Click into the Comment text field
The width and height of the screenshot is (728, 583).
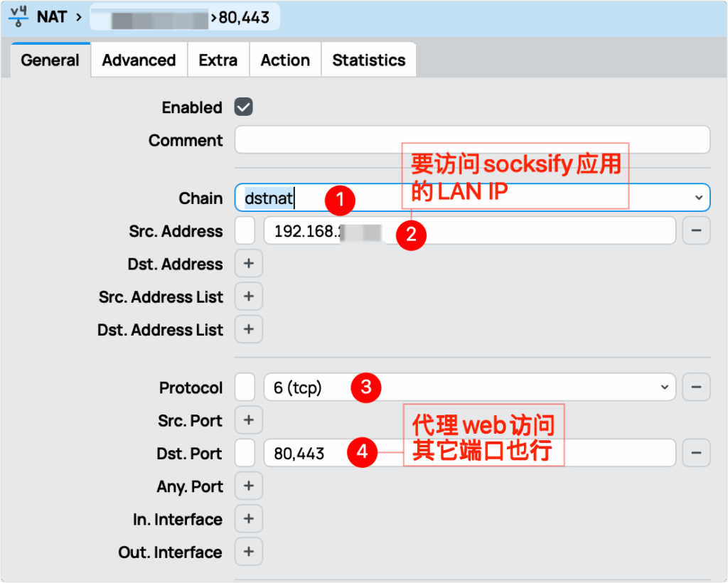point(472,140)
